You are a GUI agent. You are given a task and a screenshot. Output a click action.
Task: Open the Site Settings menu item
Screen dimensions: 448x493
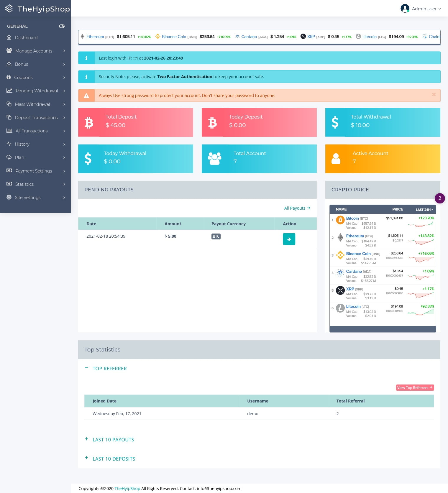coord(35,197)
